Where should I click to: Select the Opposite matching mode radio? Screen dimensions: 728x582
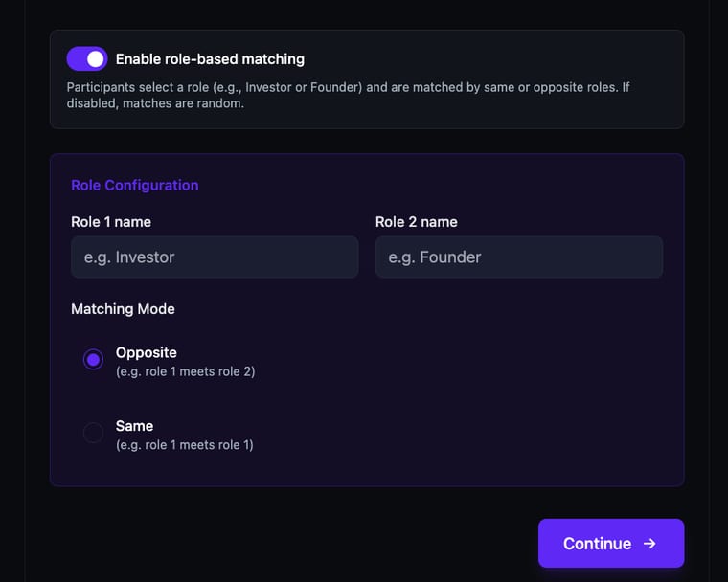(x=93, y=360)
